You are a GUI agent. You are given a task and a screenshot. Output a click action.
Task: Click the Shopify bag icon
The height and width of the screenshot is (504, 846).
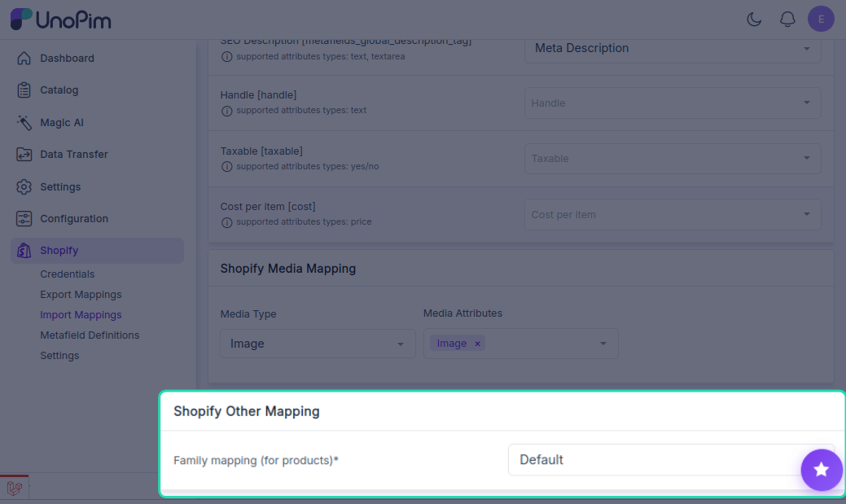click(x=24, y=251)
